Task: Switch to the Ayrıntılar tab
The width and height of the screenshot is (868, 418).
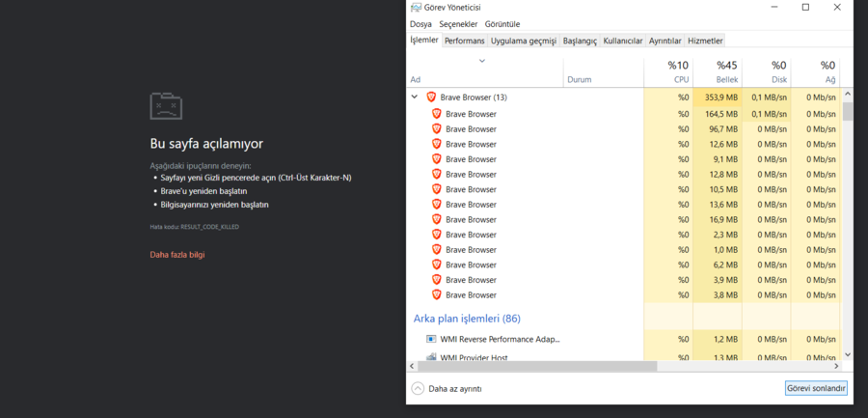Action: click(x=665, y=41)
